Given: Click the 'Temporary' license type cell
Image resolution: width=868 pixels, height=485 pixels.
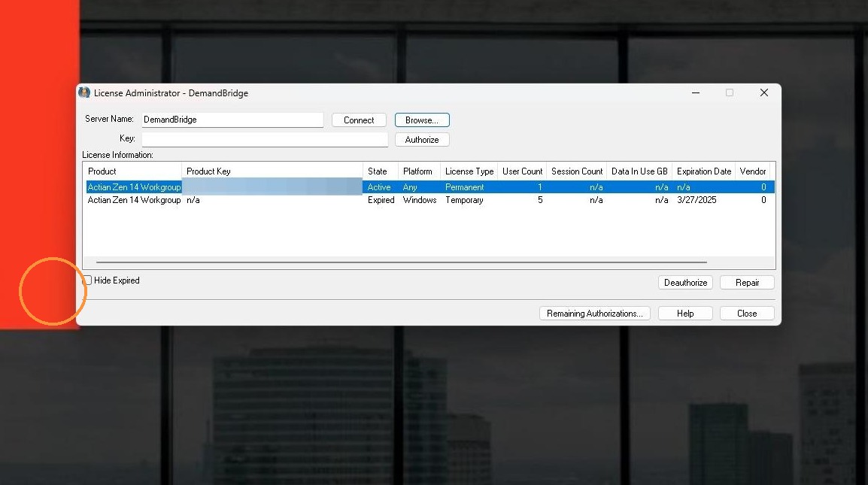Looking at the screenshot, I should (464, 200).
